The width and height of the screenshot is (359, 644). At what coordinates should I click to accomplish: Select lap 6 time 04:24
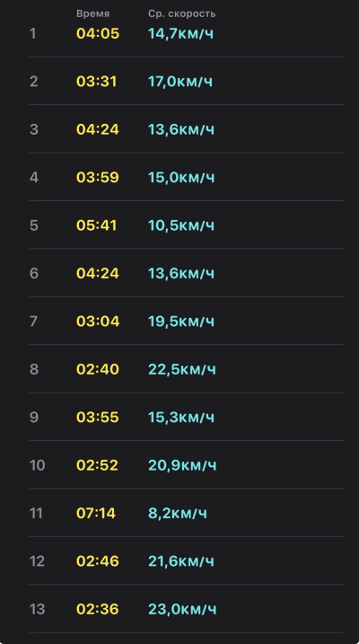coord(98,273)
